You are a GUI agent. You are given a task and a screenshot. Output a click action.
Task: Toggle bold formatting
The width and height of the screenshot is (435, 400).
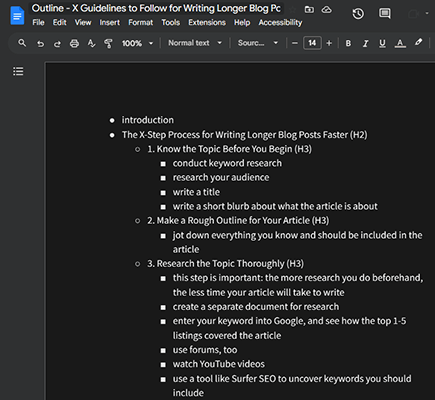(x=348, y=43)
